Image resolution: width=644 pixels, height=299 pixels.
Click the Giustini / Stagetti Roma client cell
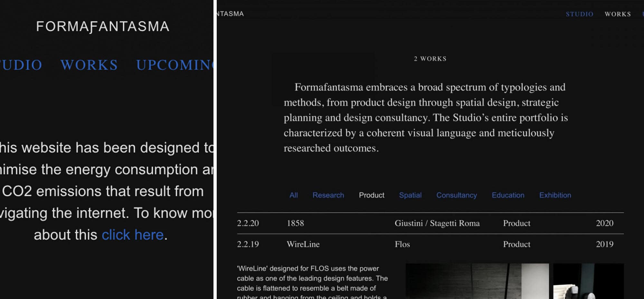pyautogui.click(x=437, y=223)
